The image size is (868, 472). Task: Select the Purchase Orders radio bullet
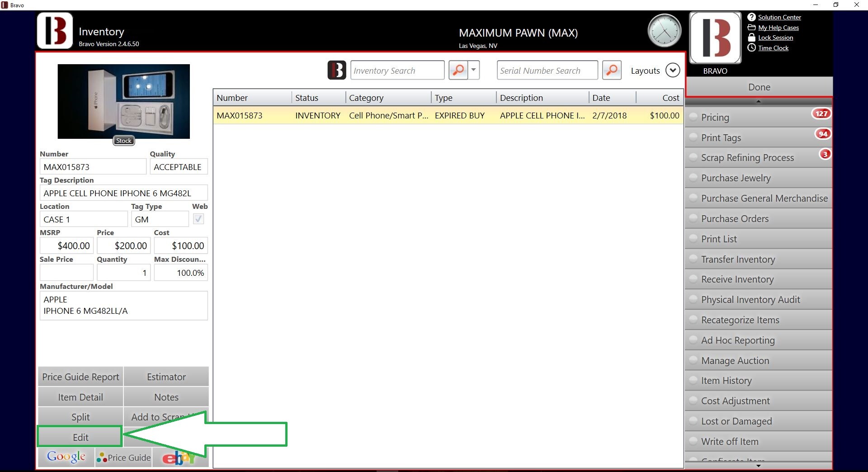click(693, 218)
